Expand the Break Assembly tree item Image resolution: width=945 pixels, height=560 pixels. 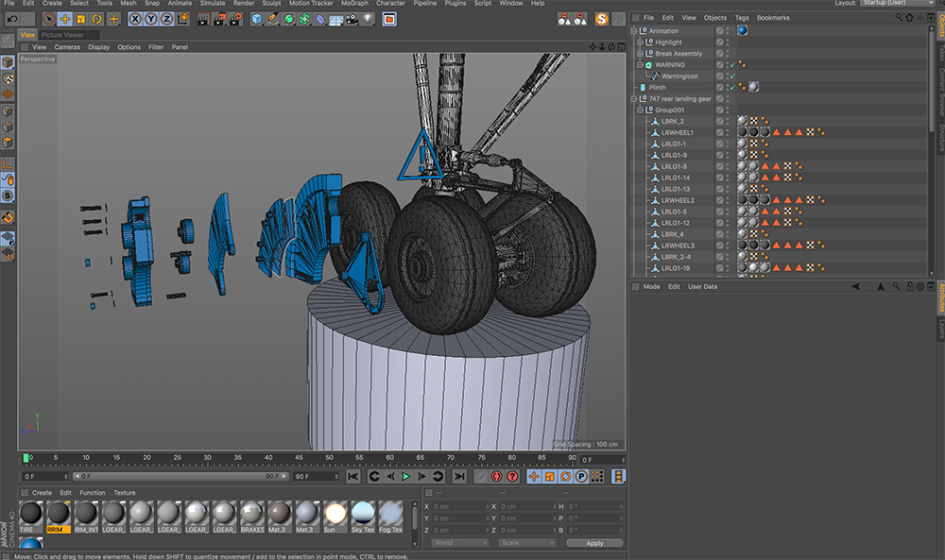(x=640, y=54)
